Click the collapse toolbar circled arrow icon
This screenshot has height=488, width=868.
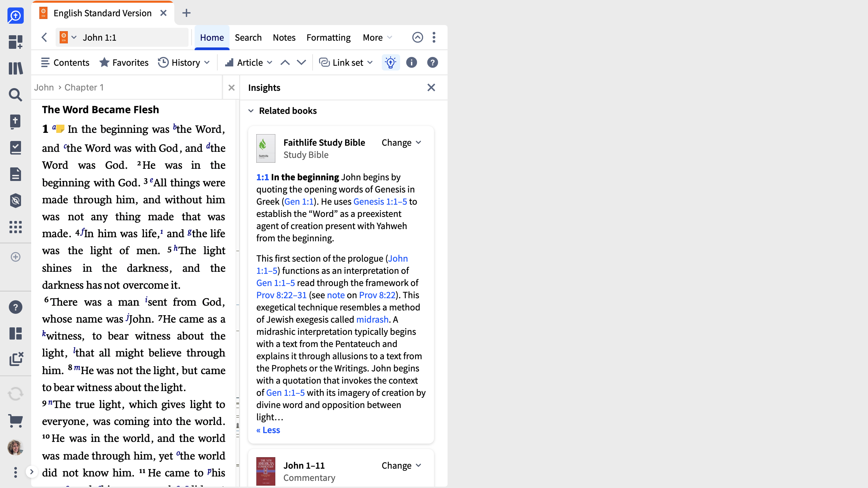418,37
